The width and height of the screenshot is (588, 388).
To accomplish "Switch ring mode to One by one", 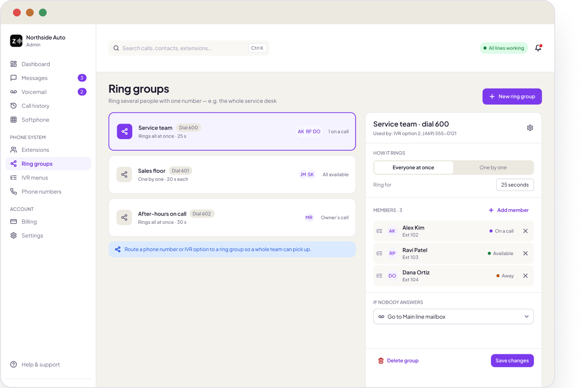I will [493, 168].
